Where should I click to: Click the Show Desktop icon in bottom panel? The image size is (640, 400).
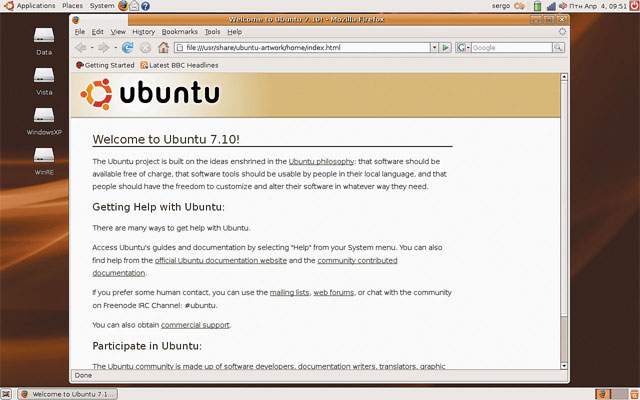pos(5,394)
